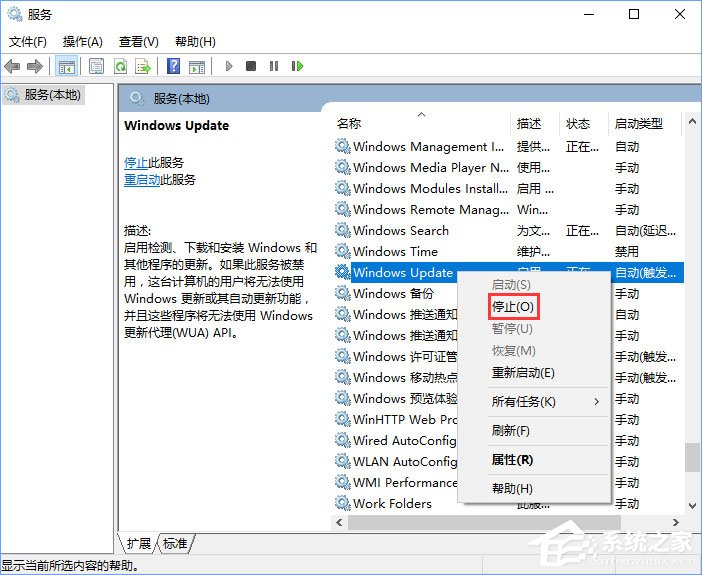
Task: Sort by the 名称 column header
Action: click(x=421, y=123)
